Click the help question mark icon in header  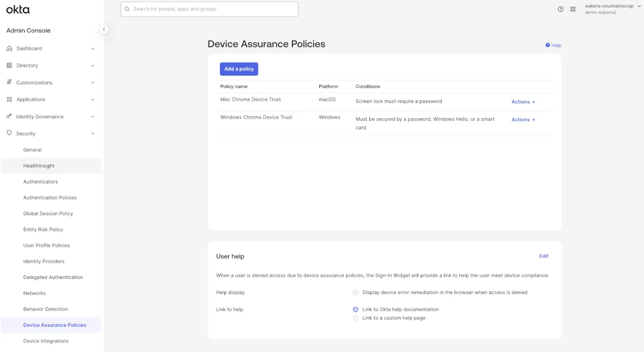(560, 9)
